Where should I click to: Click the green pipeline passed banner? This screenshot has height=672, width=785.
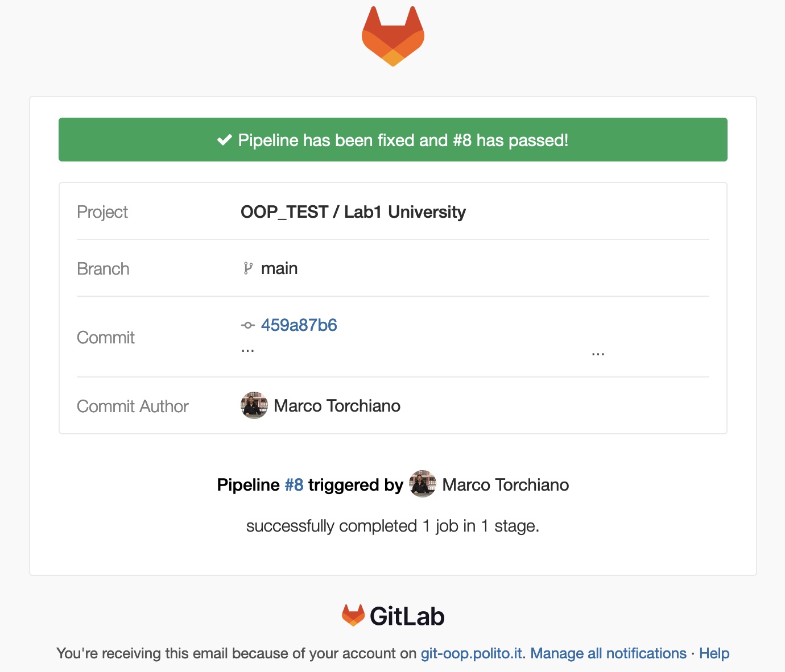pyautogui.click(x=392, y=140)
